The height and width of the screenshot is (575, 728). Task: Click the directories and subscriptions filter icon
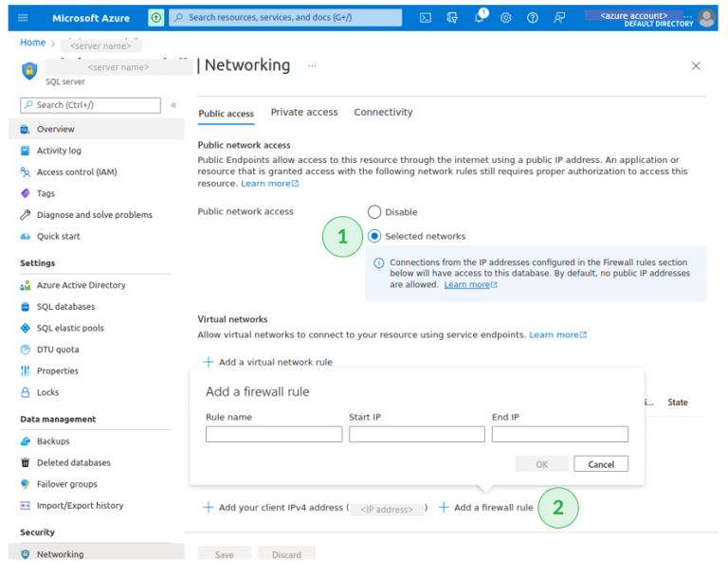(452, 17)
